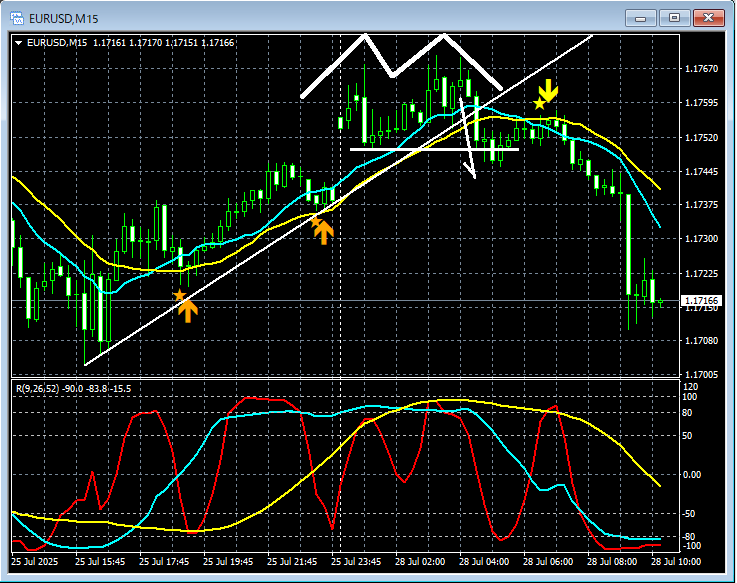The image size is (737, 583).
Task: Click price level 1.17005 on price axis
Action: [701, 375]
